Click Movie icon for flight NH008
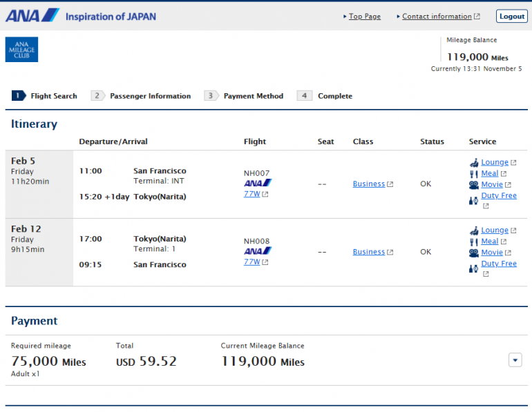This screenshot has height=412, width=532. point(474,253)
